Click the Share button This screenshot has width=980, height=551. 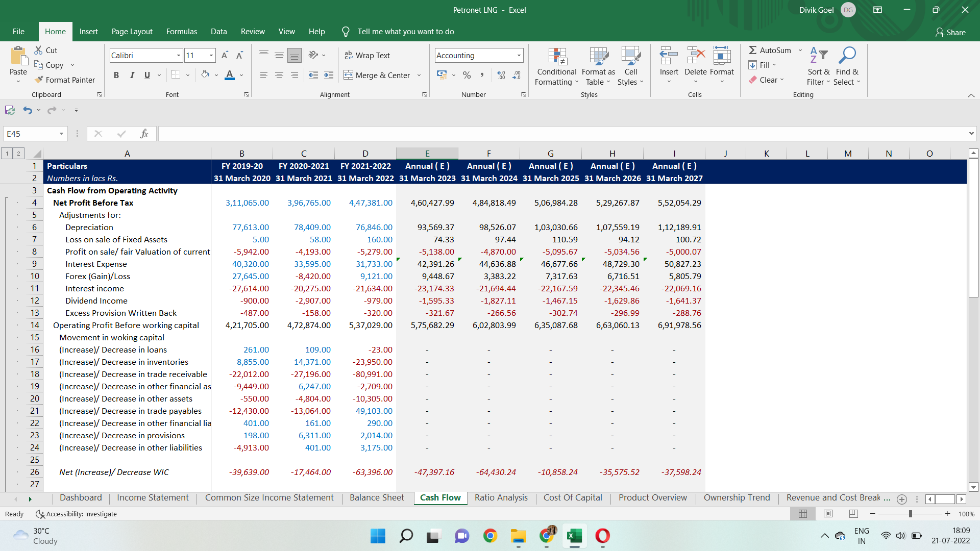click(x=950, y=32)
